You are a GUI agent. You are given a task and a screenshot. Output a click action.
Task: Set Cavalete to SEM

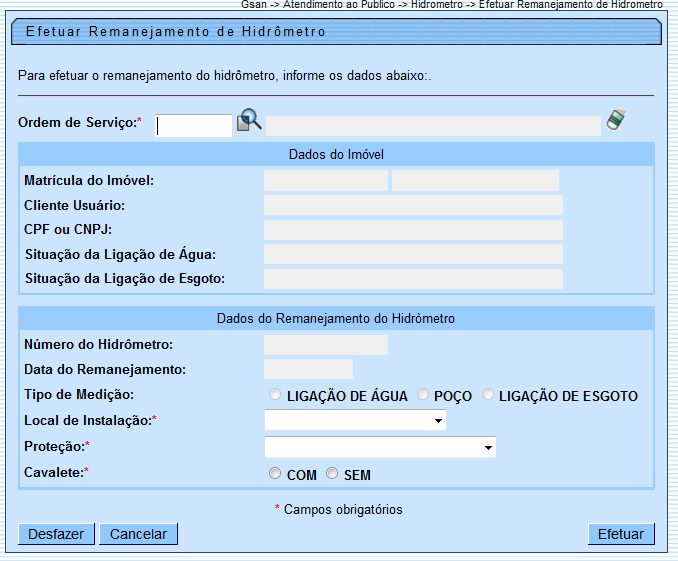pyautogui.click(x=332, y=474)
